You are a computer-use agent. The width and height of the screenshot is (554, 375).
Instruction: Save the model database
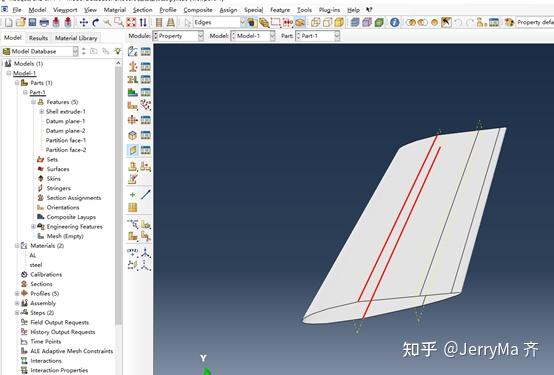(x=33, y=23)
